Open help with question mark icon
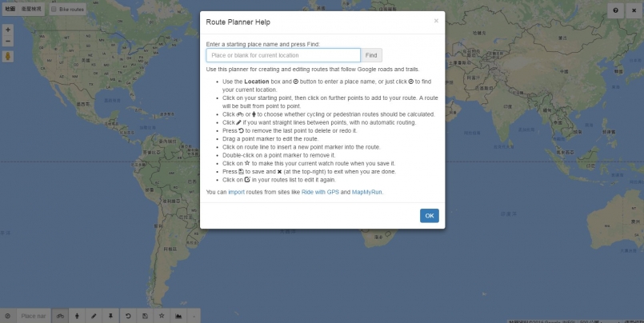644x323 pixels. click(616, 10)
